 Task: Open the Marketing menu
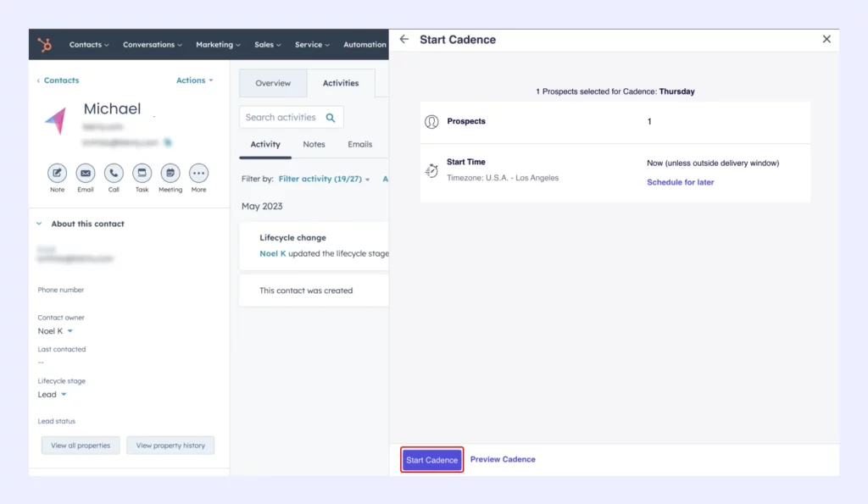(218, 45)
